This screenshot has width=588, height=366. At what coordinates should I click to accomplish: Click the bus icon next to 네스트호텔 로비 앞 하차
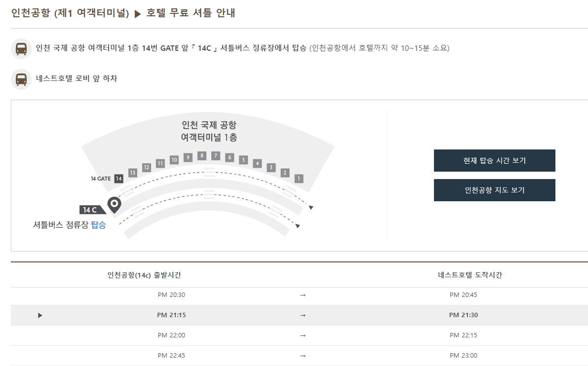[x=21, y=79]
